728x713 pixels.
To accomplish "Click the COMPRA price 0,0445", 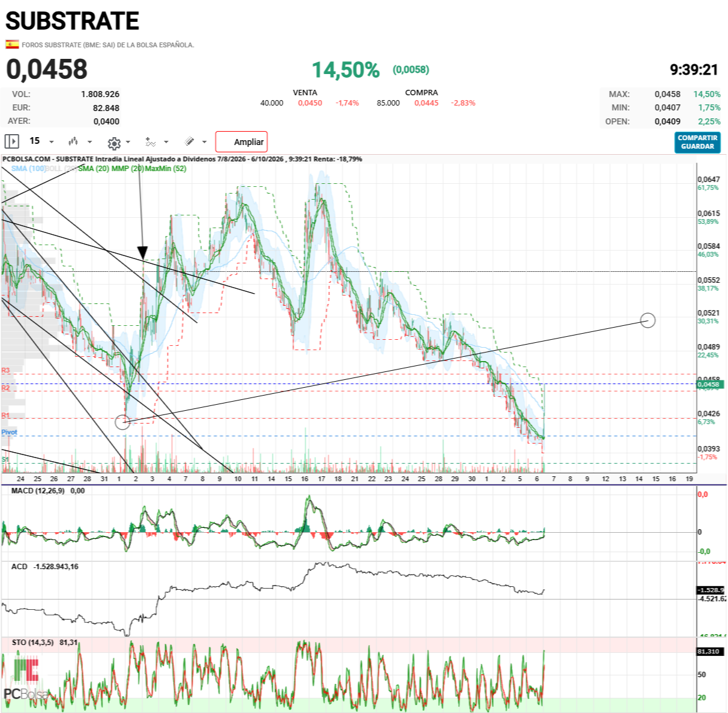I will click(x=426, y=103).
